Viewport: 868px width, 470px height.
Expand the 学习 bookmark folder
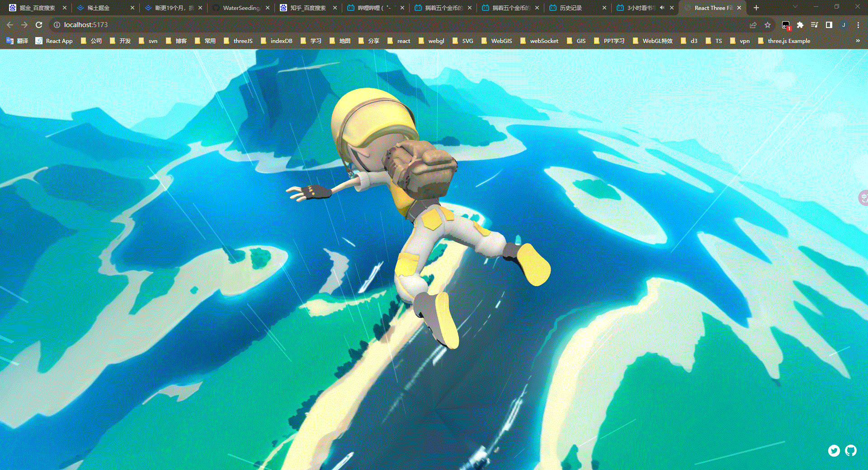point(311,41)
